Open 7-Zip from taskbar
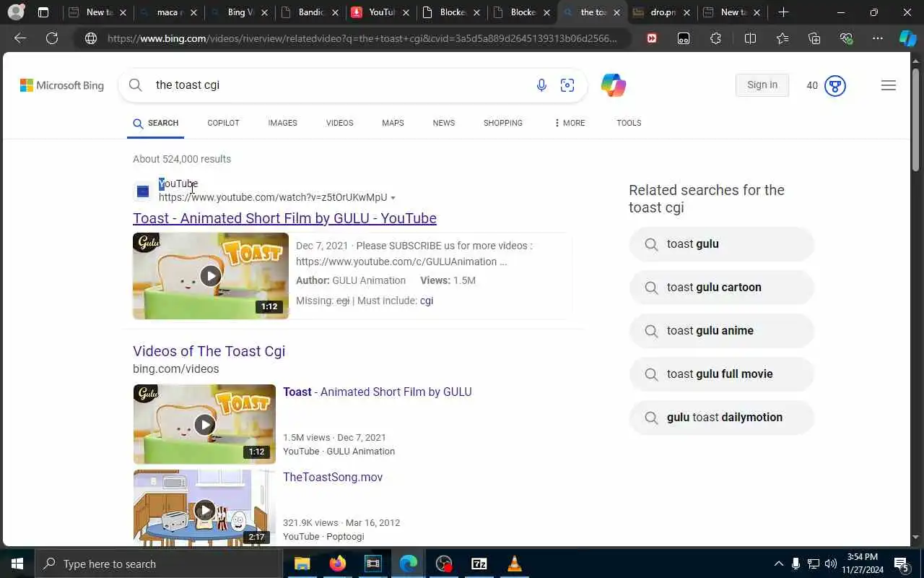 (479, 564)
